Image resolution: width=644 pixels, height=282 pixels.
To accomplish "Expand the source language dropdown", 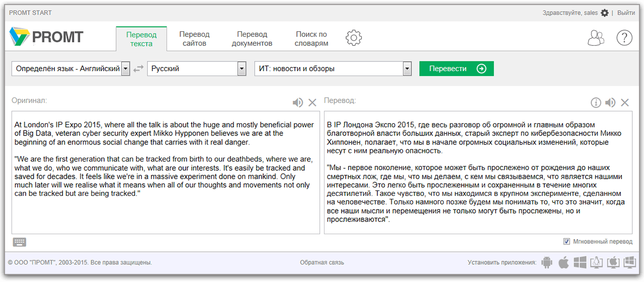I will [126, 69].
